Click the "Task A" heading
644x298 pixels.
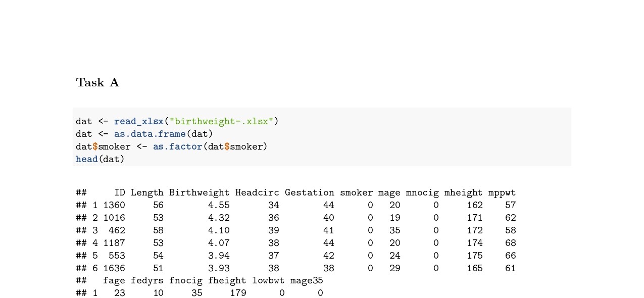pos(97,82)
